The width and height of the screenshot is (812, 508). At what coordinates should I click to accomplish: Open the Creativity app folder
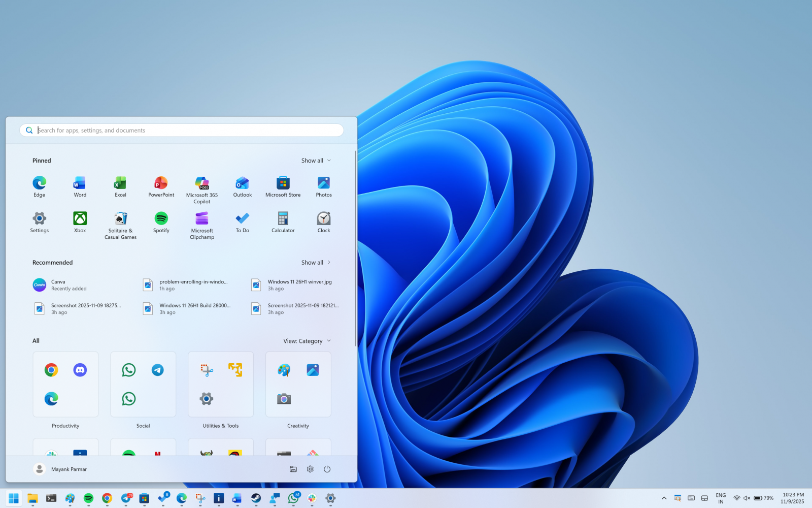coord(298,384)
